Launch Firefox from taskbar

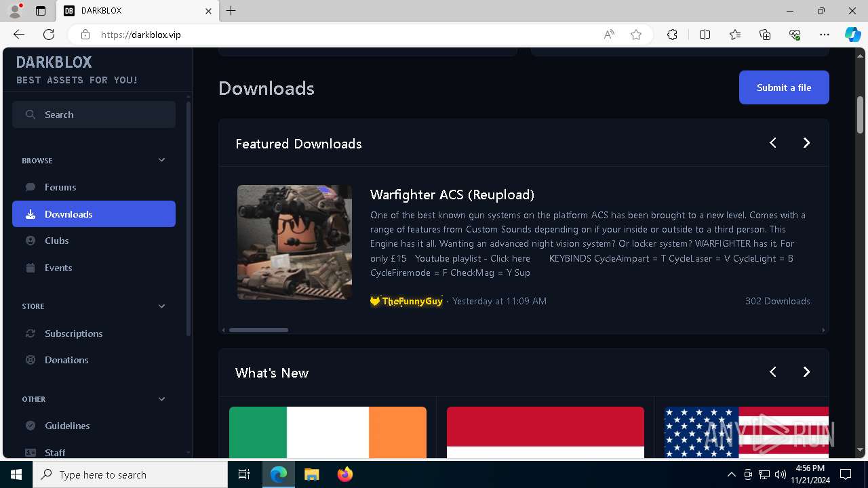pyautogui.click(x=345, y=474)
